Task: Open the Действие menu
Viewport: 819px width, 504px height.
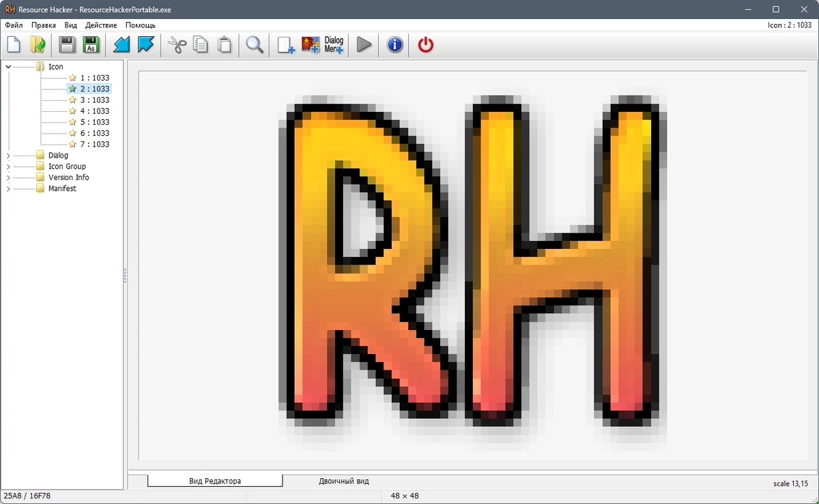Action: [x=101, y=25]
